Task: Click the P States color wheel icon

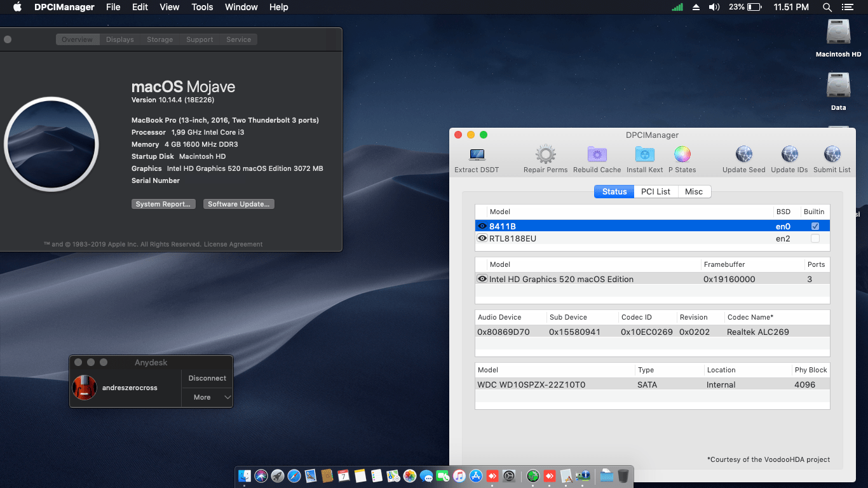Action: (x=682, y=154)
